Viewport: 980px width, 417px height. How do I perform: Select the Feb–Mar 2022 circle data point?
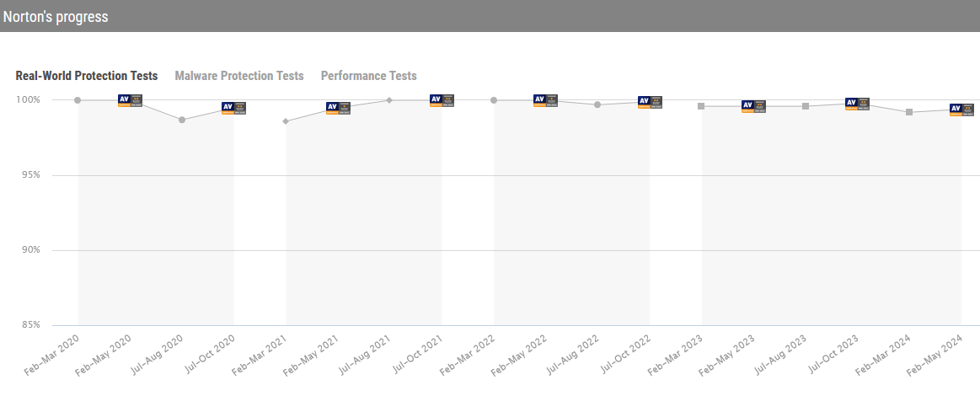tap(494, 100)
